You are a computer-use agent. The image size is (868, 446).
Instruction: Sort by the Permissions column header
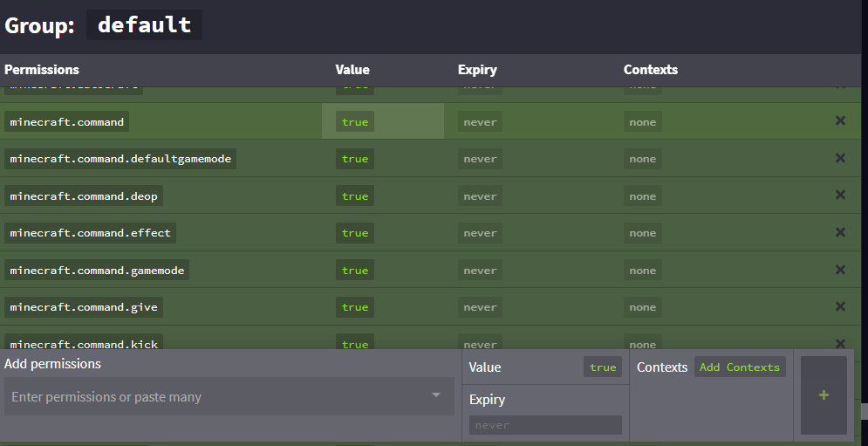42,70
